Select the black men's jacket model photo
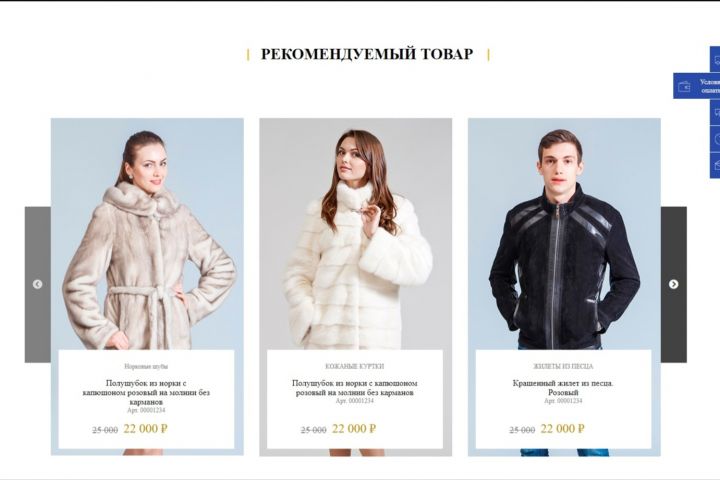This screenshot has width=720, height=480. pos(564,234)
